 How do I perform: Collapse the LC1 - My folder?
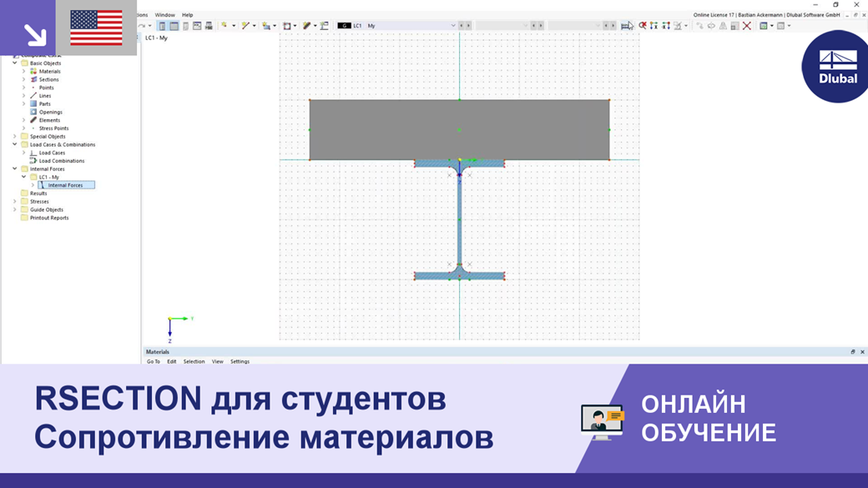coord(24,177)
